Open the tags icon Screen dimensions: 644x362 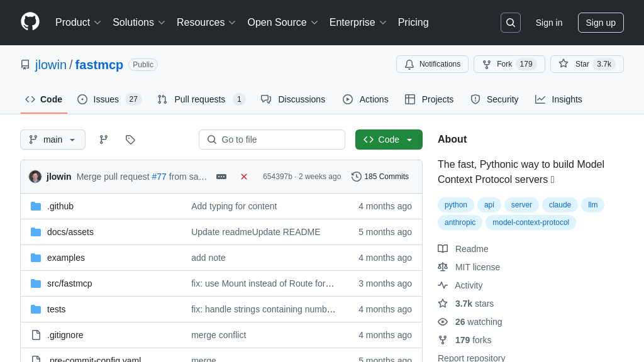point(130,140)
